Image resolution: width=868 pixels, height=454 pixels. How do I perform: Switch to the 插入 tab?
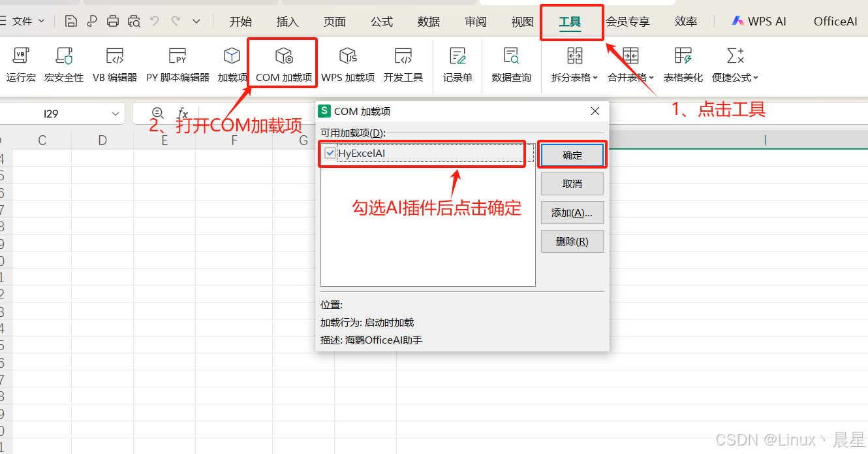(x=288, y=22)
